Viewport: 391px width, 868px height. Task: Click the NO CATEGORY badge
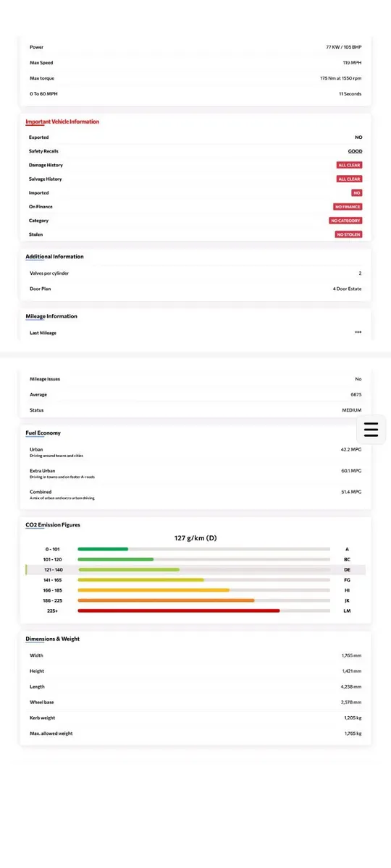[x=345, y=221]
